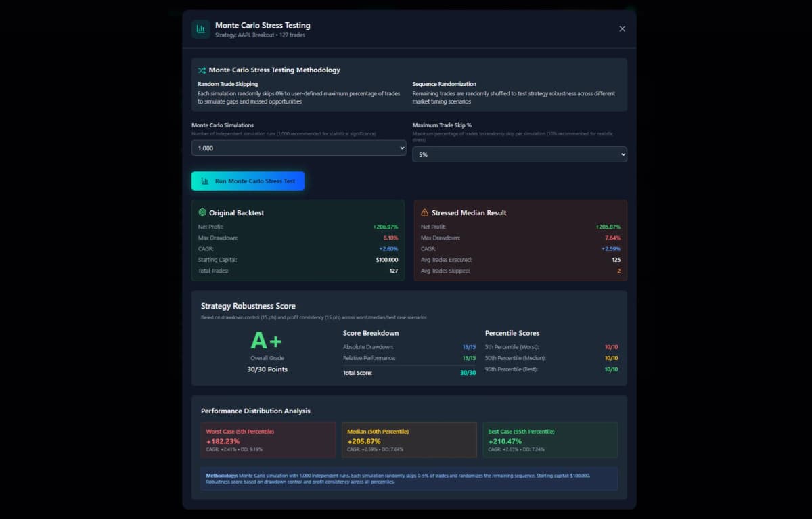Click the Methodology note at the bottom
812x519 pixels.
point(409,478)
